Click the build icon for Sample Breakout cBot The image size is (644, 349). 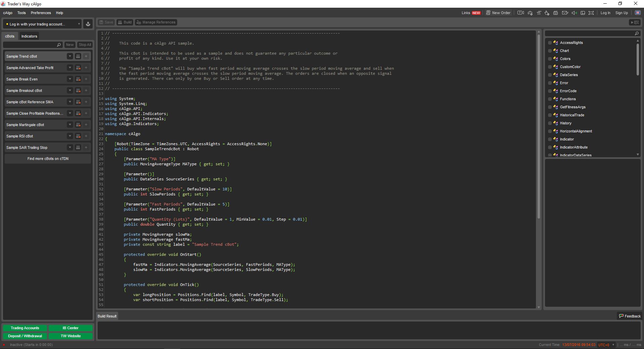coord(78,91)
